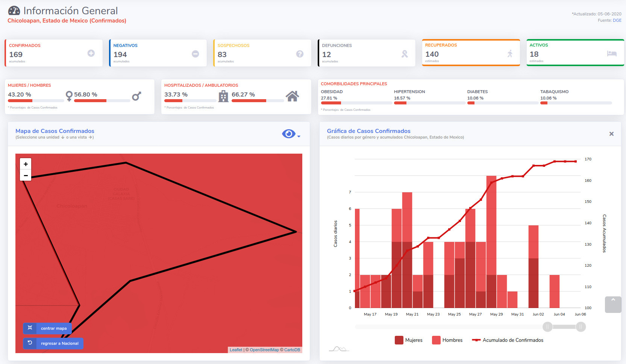Click the Hipertension 16.57 % bar
Image resolution: width=626 pixels, height=364 pixels.
429,103
